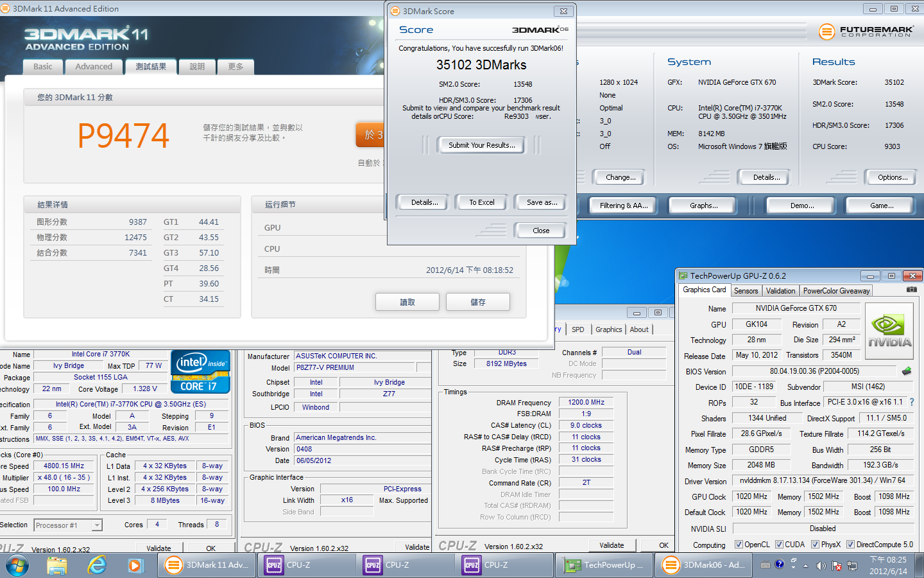Click the Futuremark Corporation logo
This screenshot has height=578, width=924.
866,31
